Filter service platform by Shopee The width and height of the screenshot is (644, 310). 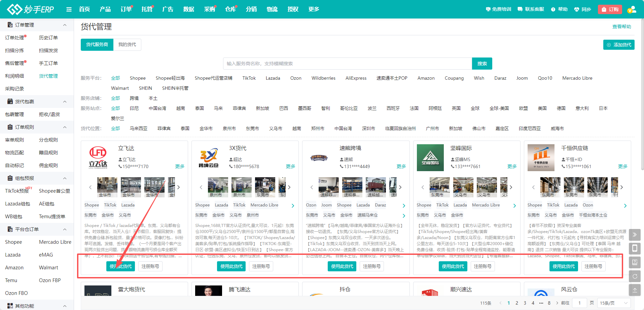tap(138, 78)
